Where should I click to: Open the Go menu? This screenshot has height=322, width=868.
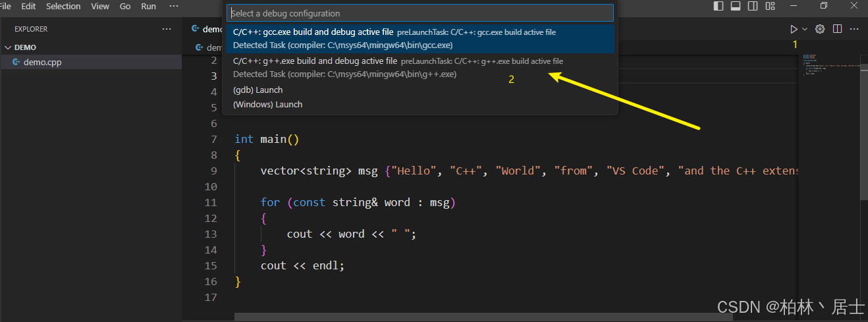pos(125,6)
